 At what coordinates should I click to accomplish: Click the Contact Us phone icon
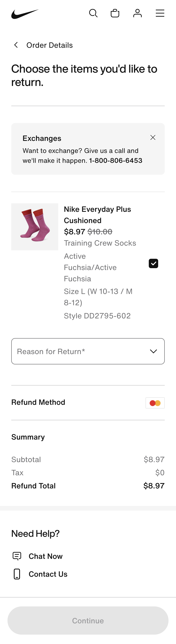point(17,574)
